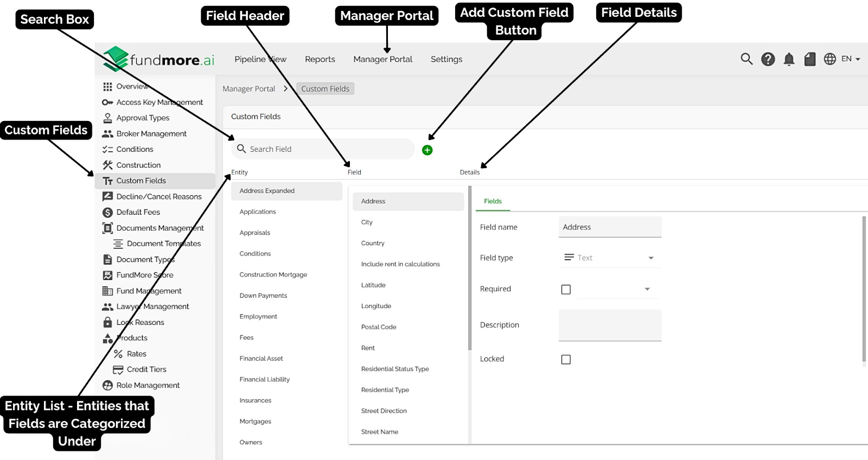Open the Settings menu

446,59
